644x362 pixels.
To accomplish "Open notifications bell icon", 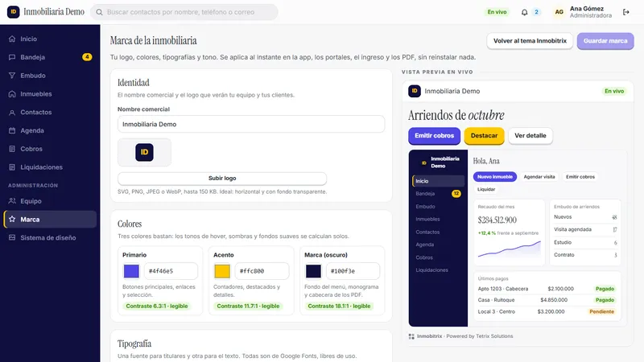I will (x=525, y=12).
